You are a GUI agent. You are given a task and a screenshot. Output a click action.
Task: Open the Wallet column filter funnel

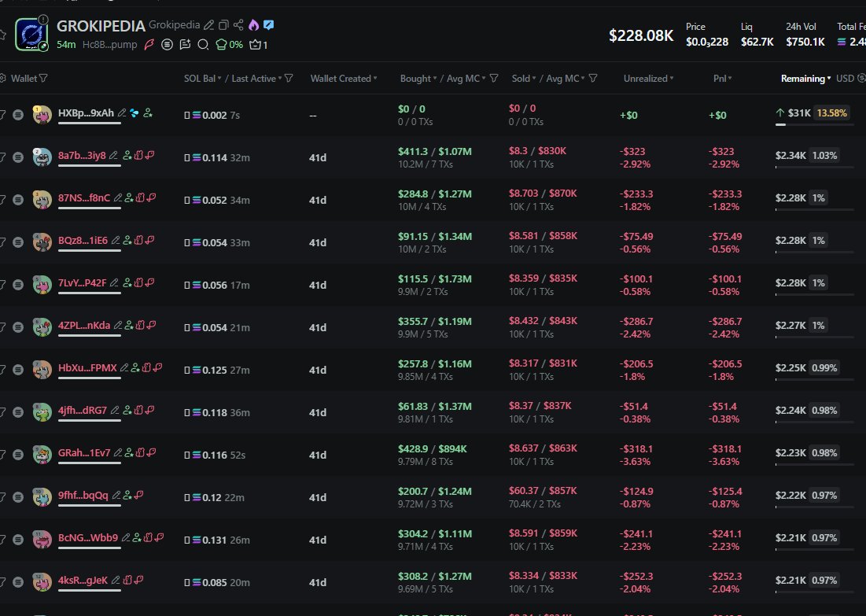(43, 79)
